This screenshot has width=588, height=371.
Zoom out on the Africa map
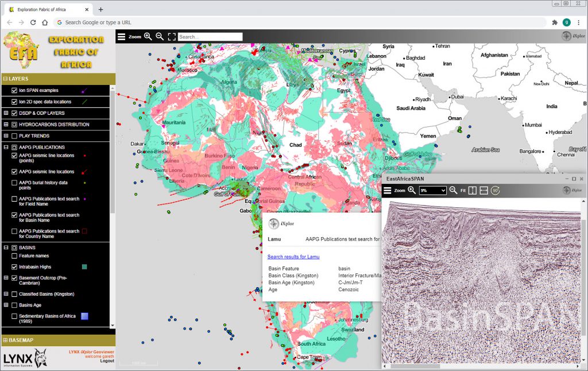tap(160, 36)
